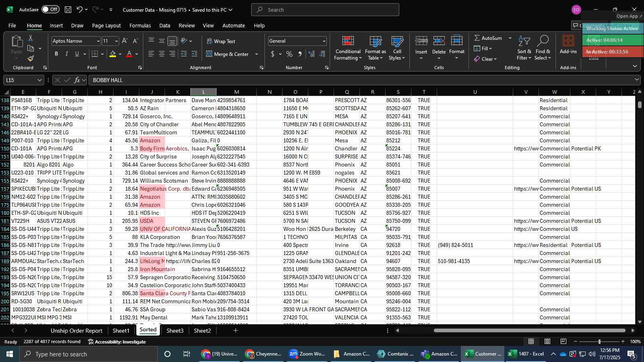The image size is (644, 362).
Task: Increase font size with larger A icon
Action: pyautogui.click(x=125, y=41)
